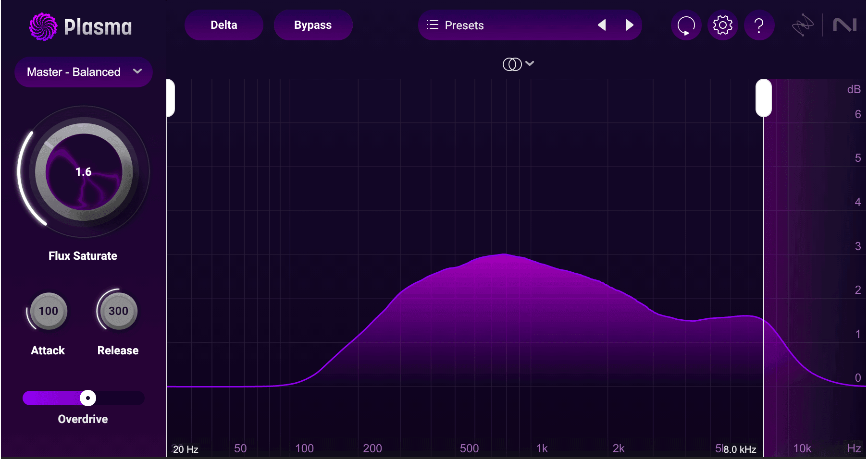This screenshot has width=868, height=459.
Task: Toggle the Bypass button
Action: point(313,25)
